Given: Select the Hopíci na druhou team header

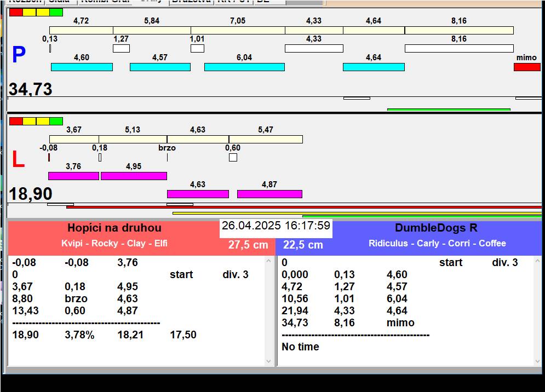Looking at the screenshot, I should click(x=114, y=228).
